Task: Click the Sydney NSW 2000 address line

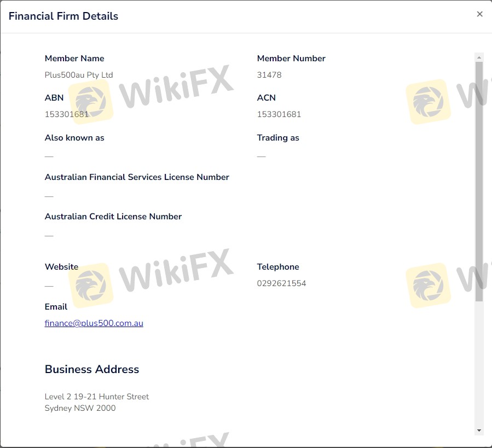Action: pyautogui.click(x=80, y=408)
